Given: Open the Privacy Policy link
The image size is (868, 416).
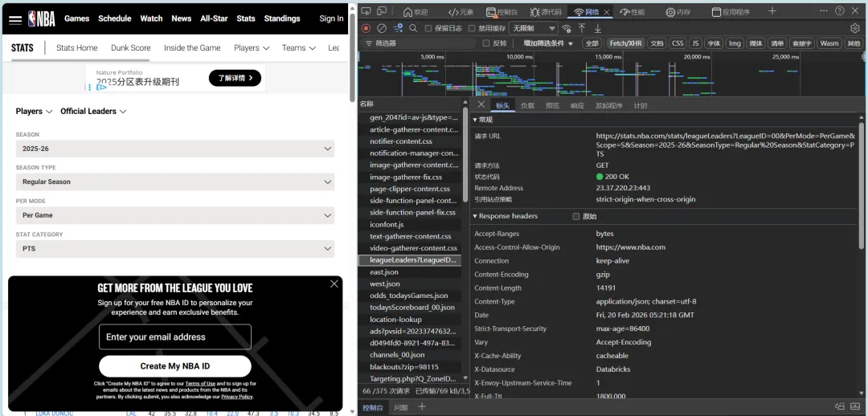Looking at the screenshot, I should pyautogui.click(x=237, y=397).
